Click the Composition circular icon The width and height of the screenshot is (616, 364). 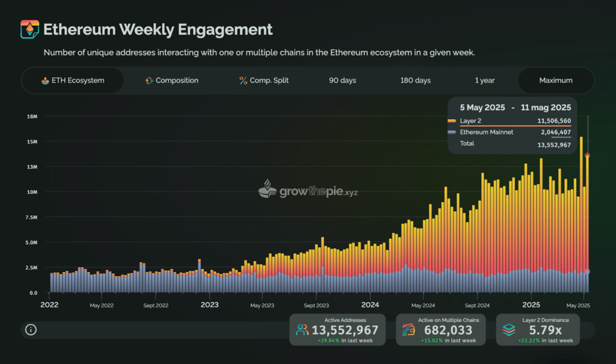click(x=149, y=81)
